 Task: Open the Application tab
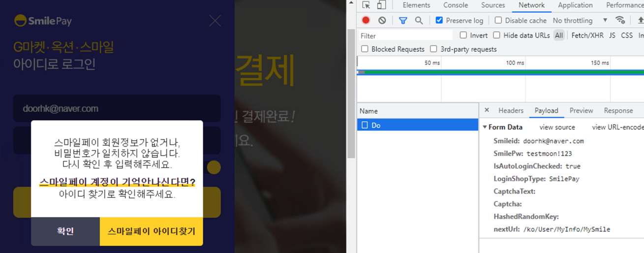[575, 5]
